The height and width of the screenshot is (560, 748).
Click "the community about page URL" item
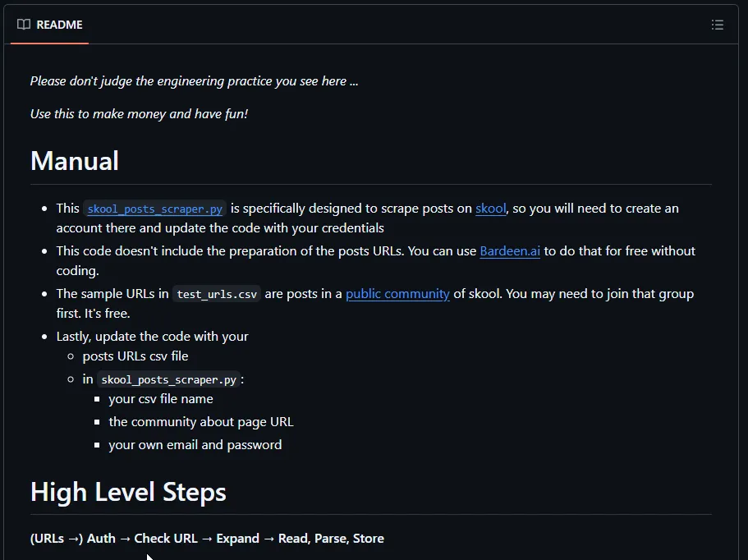click(x=200, y=422)
